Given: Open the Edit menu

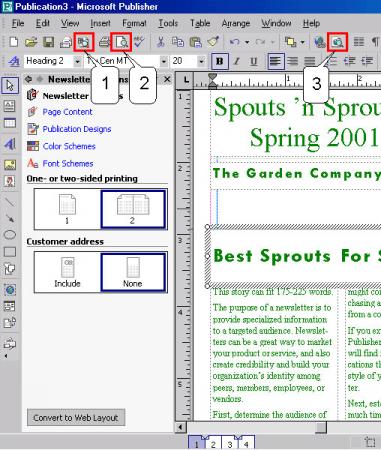Looking at the screenshot, I should tap(43, 23).
